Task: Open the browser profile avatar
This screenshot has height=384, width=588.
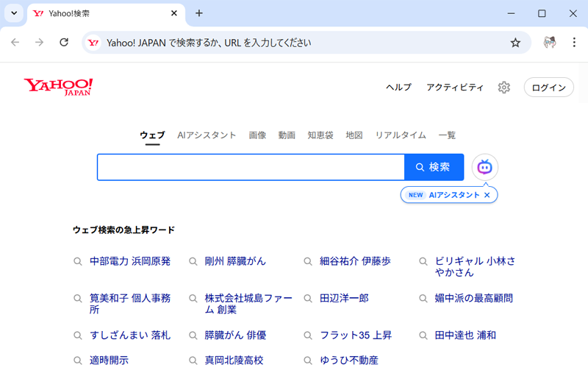Action: (x=550, y=43)
